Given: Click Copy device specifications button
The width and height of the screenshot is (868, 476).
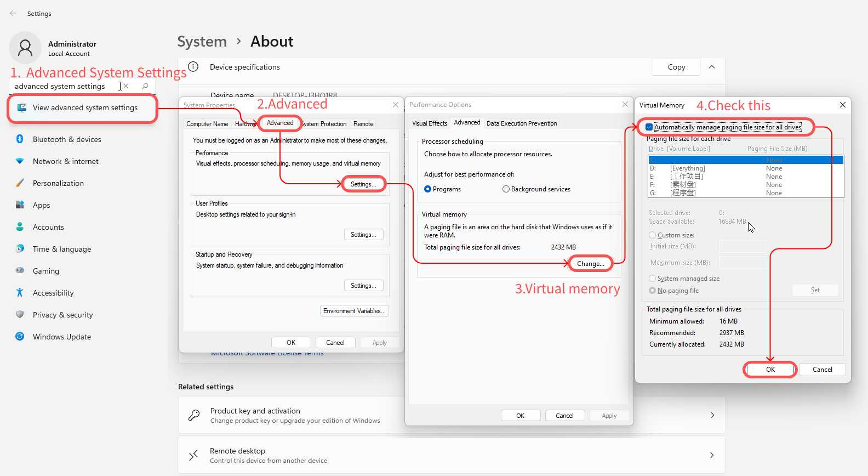Looking at the screenshot, I should pos(676,67).
